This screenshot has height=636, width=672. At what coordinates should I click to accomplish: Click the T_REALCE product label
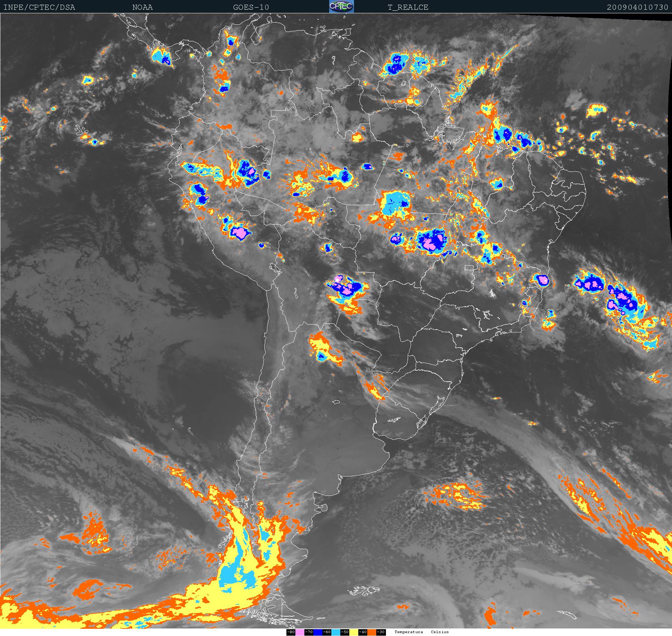click(x=408, y=8)
